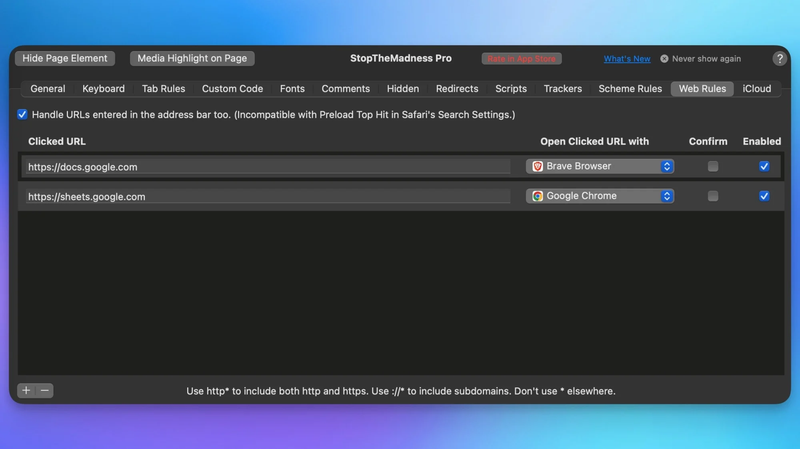
Task: Open the Brave Browser dropdown arrows
Action: [667, 167]
